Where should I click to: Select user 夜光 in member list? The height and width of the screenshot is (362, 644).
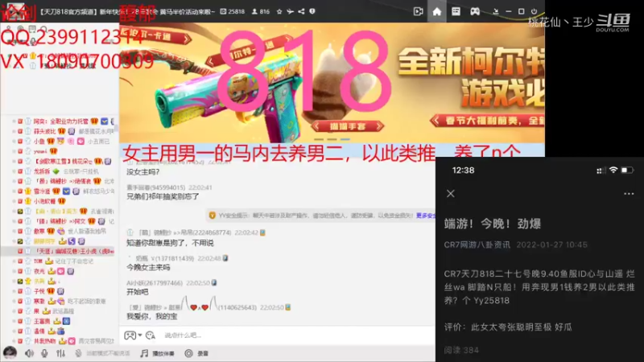[39, 271]
